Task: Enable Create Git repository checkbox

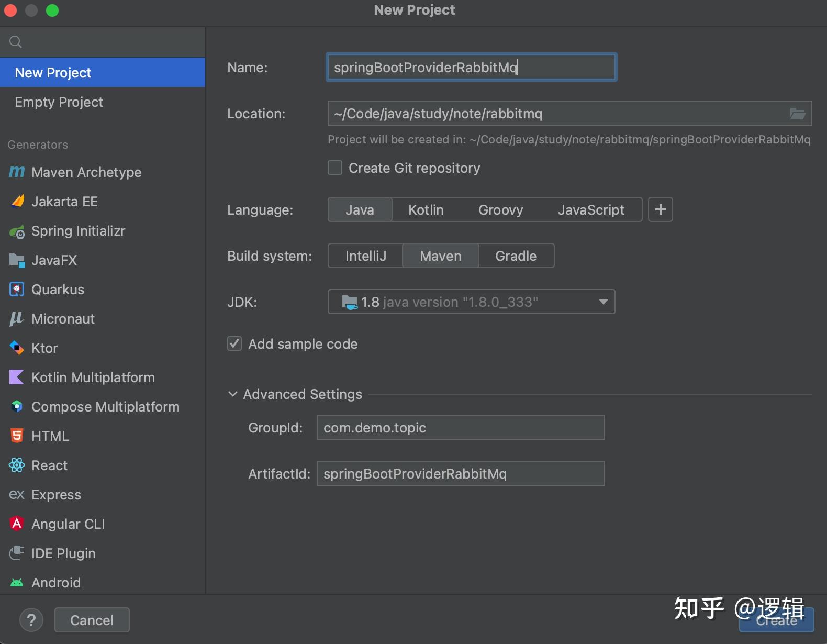Action: [335, 168]
